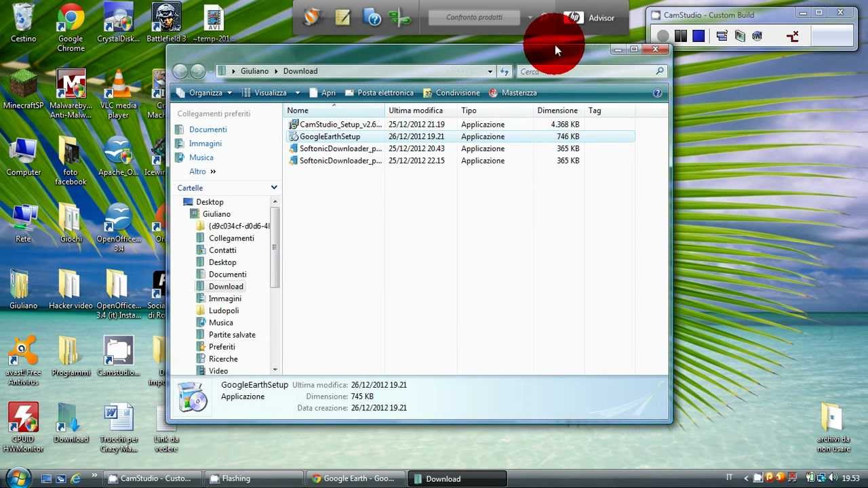Click the CamStudio pause button
Image resolution: width=868 pixels, height=488 pixels.
pos(681,36)
